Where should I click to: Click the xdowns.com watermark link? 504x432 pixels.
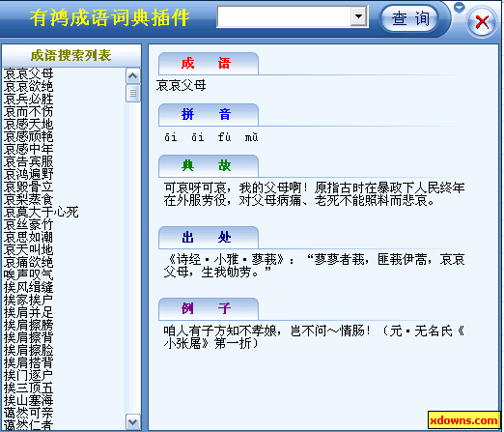point(463,420)
